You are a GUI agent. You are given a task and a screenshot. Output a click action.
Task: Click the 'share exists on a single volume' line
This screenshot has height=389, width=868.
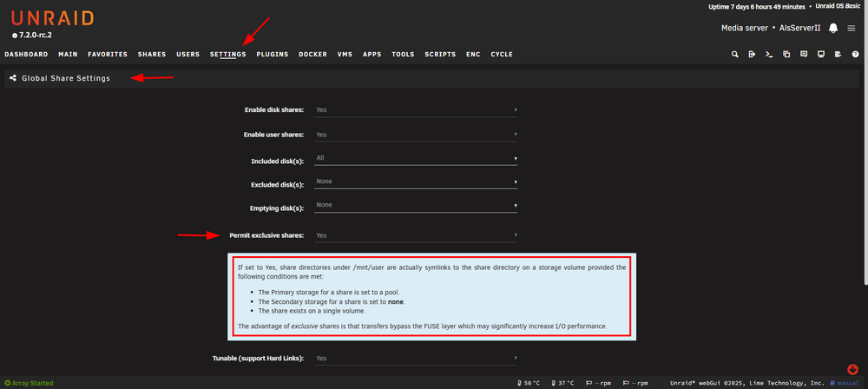[x=312, y=311]
